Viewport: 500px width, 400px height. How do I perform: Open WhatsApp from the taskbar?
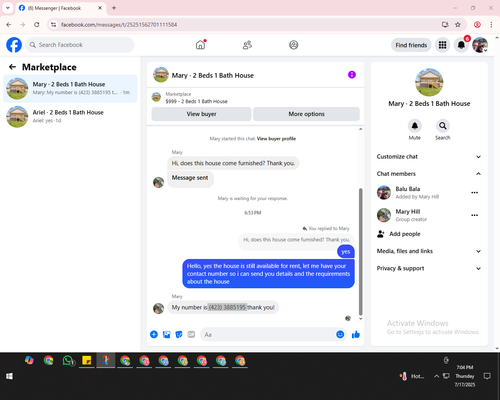click(68, 361)
